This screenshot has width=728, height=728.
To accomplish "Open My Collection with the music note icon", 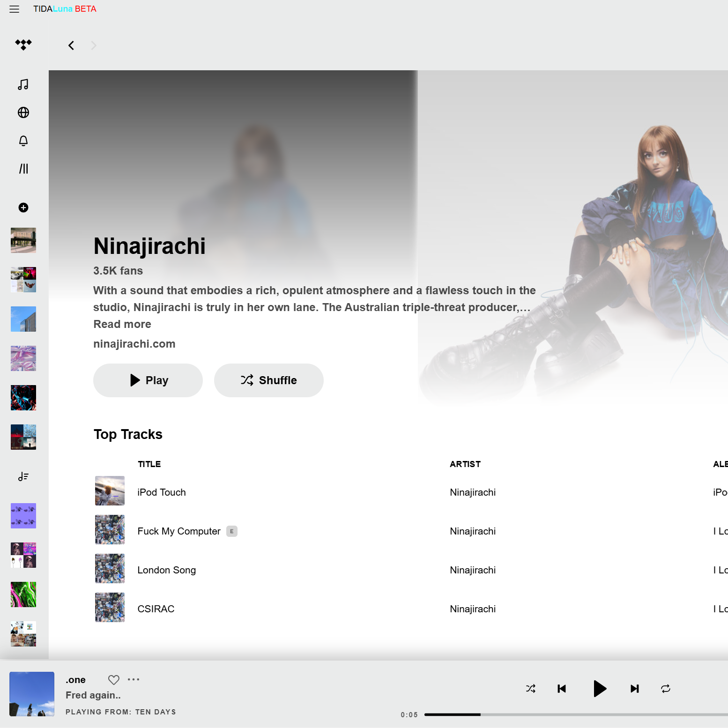I will [23, 85].
